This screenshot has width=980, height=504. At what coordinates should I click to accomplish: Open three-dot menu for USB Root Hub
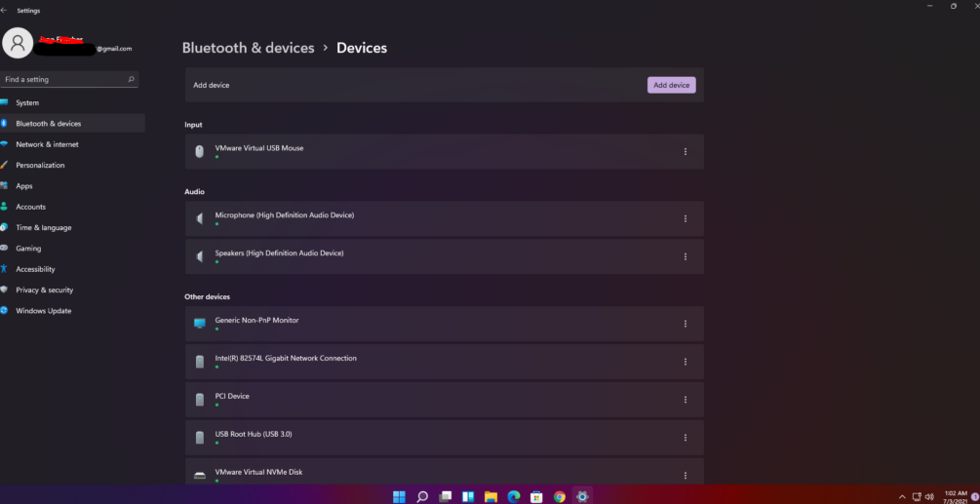point(686,438)
